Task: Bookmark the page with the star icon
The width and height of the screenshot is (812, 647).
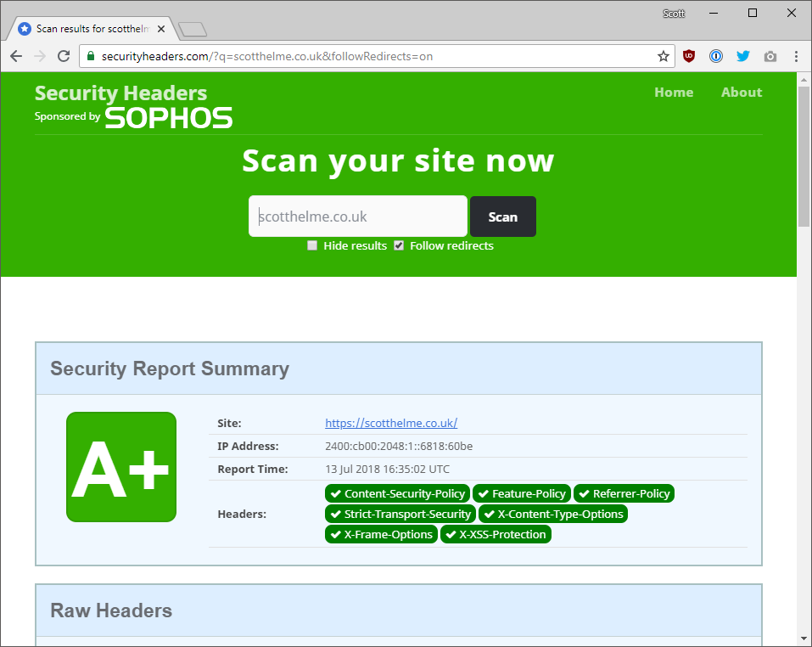Action: (663, 56)
